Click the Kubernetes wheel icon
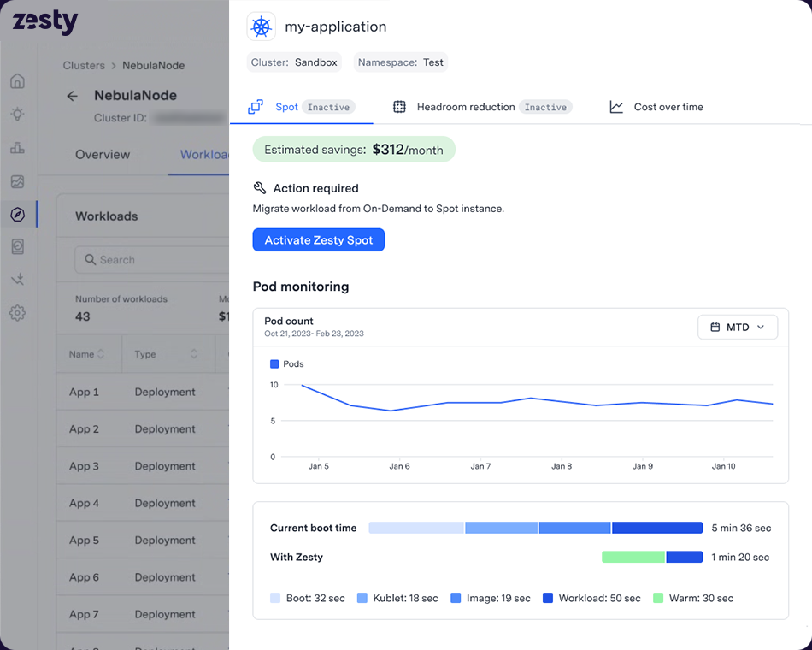The height and width of the screenshot is (650, 812). point(261,27)
